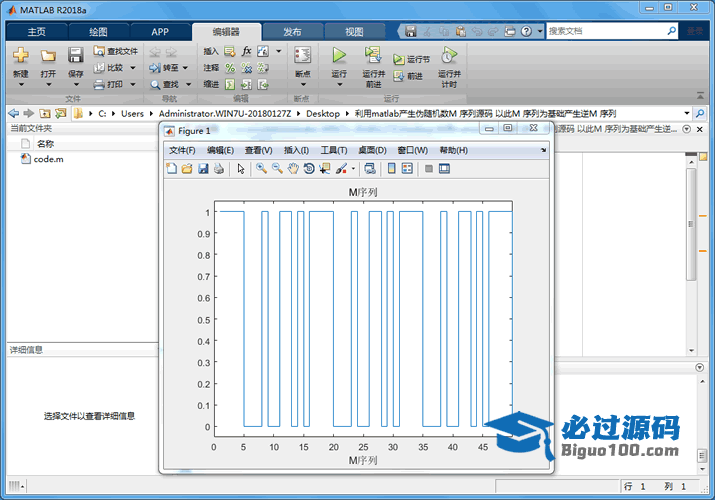
Task: Click the Insert Colorbar icon in Figure 1
Action: tap(391, 169)
